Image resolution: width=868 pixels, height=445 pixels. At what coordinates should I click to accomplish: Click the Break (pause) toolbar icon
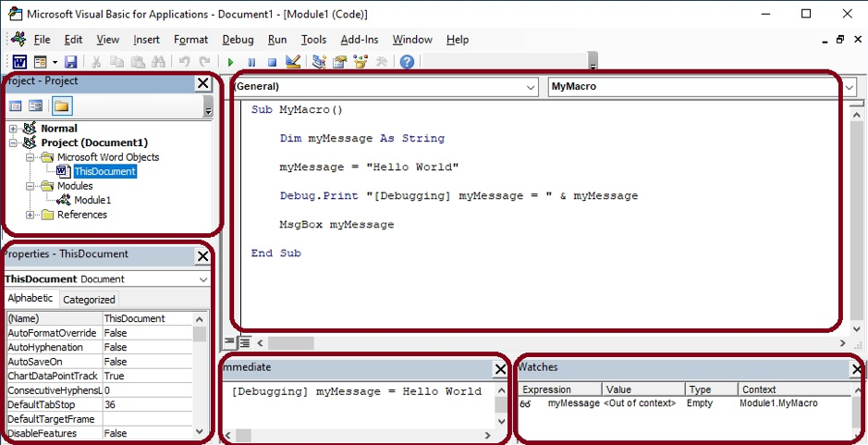pyautogui.click(x=251, y=62)
